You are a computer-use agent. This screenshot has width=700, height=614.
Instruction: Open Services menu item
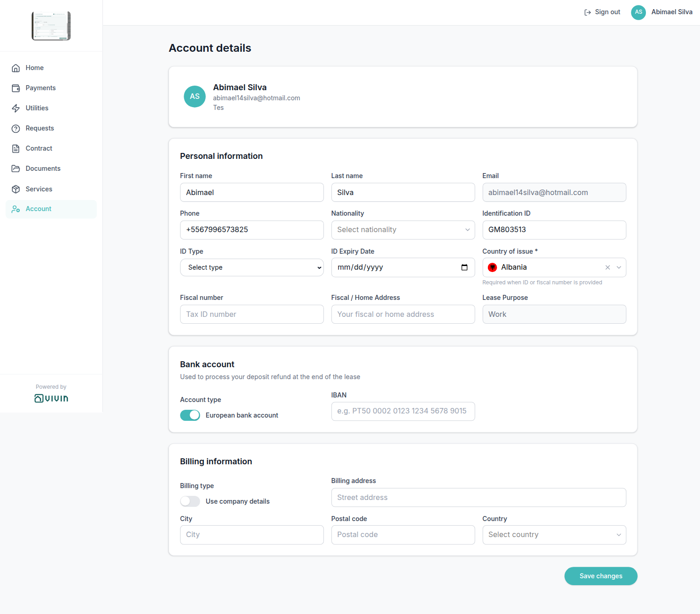51,189
